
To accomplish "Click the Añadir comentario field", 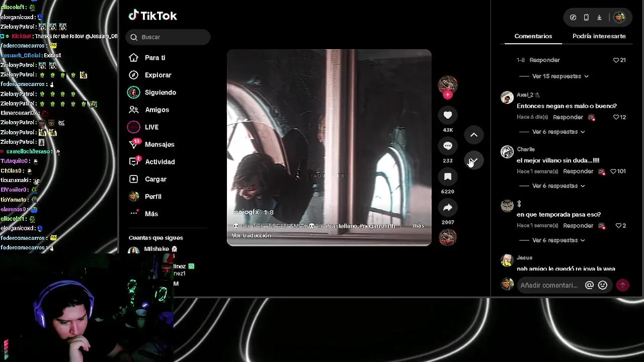I will [x=549, y=285].
